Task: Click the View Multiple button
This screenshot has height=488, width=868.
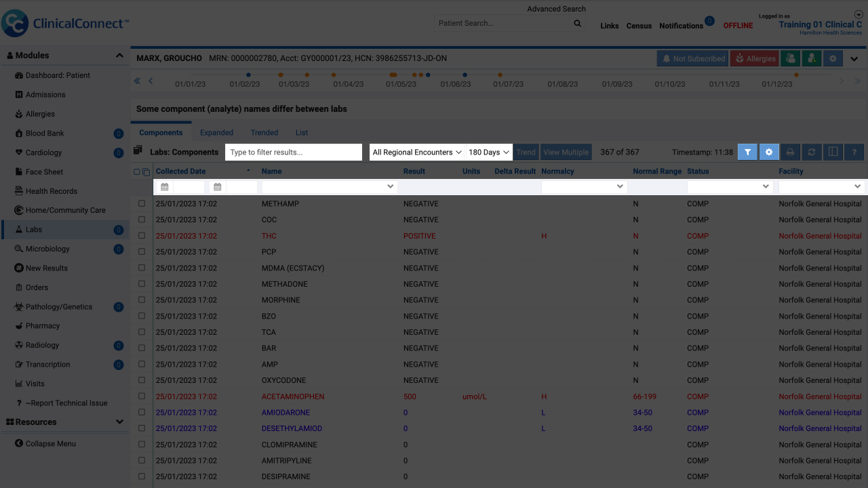Action: tap(566, 152)
